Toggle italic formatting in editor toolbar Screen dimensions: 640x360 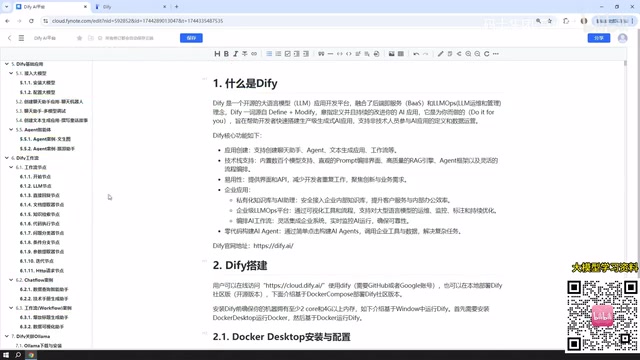click(x=236, y=54)
